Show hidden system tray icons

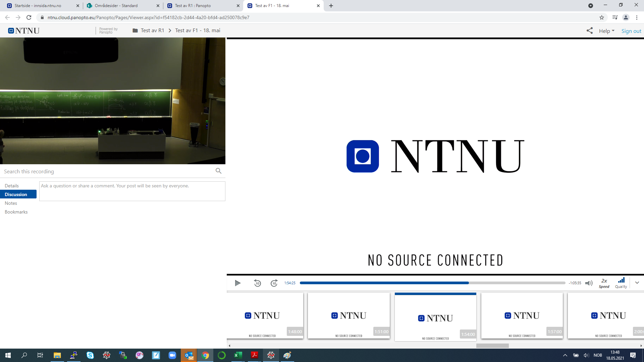point(565,355)
